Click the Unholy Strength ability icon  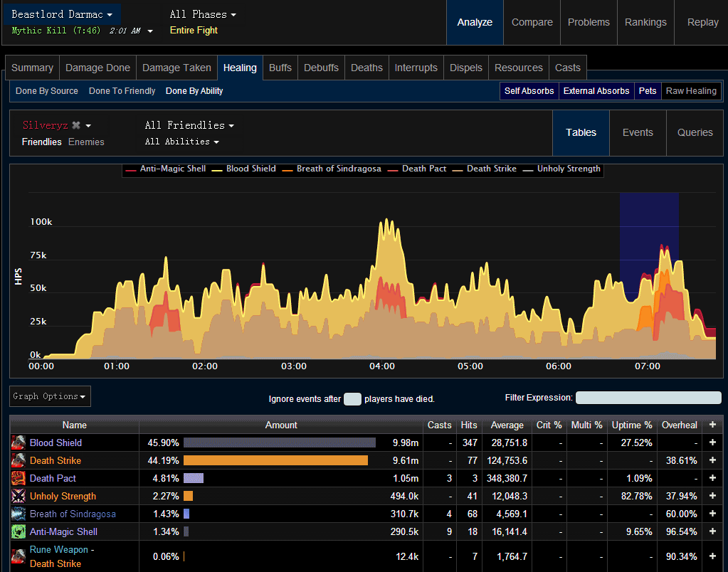[x=19, y=496]
